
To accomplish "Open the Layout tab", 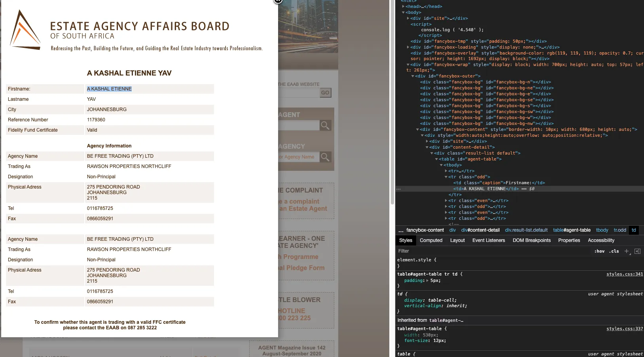I will [x=457, y=240].
